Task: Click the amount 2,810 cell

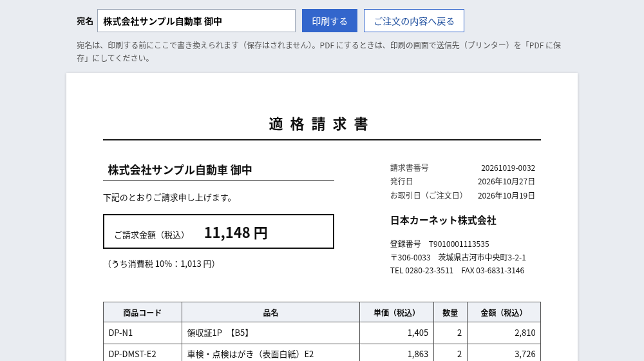Action: pyautogui.click(x=504, y=333)
